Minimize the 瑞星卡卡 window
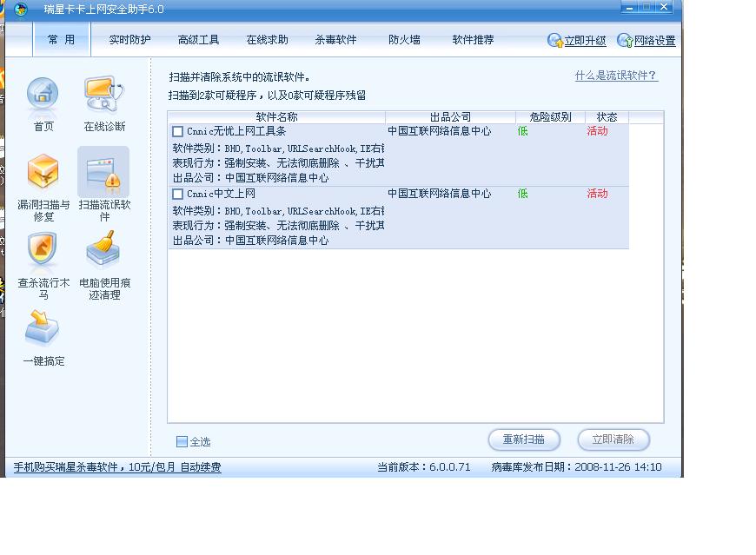 click(629, 7)
